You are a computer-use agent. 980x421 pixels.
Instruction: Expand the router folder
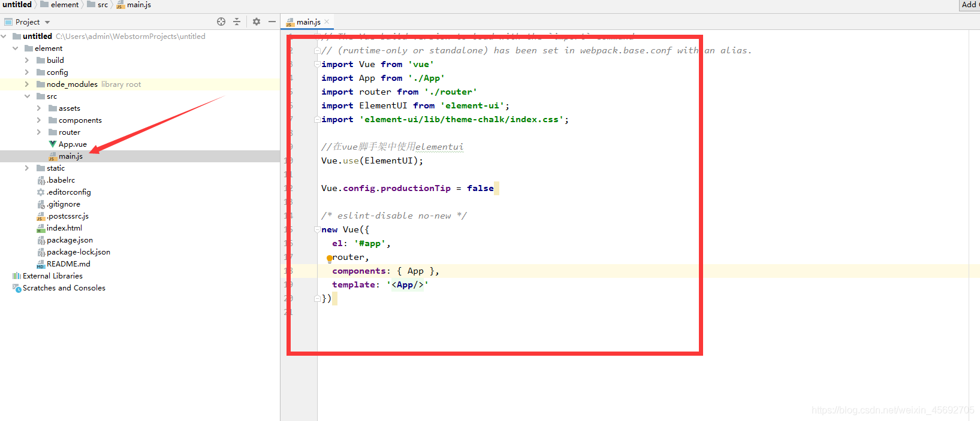click(39, 132)
